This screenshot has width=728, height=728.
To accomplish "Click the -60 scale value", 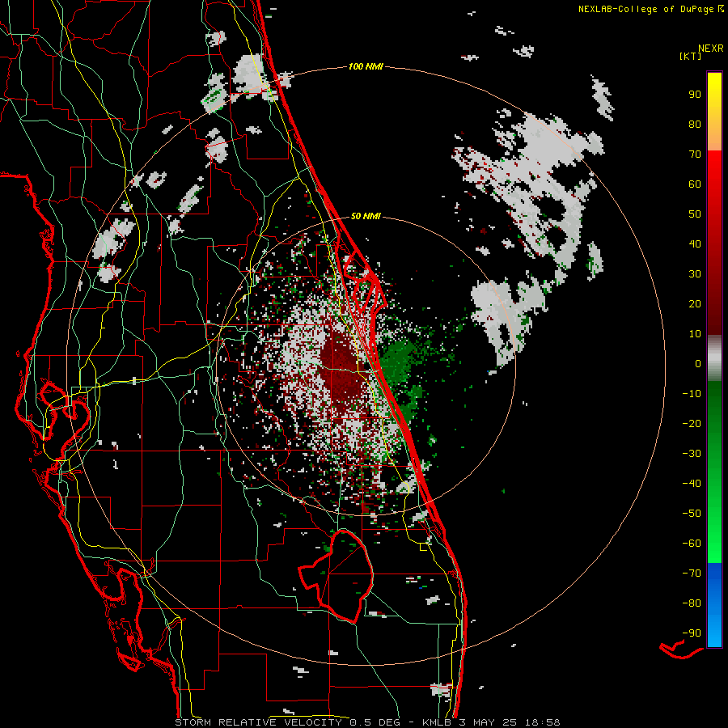I will [x=692, y=544].
